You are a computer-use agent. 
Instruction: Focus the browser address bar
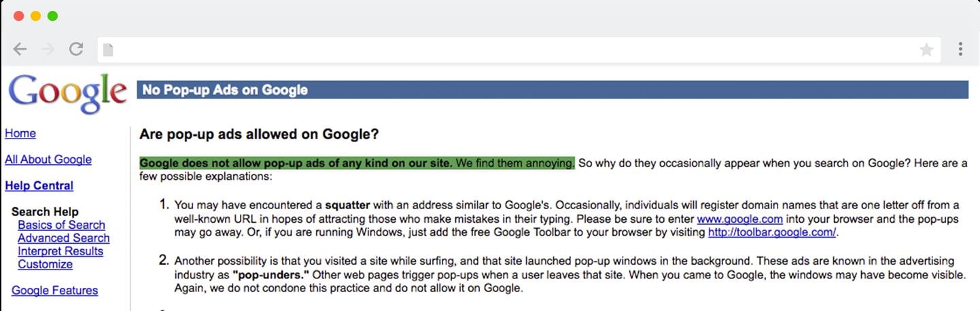point(510,50)
